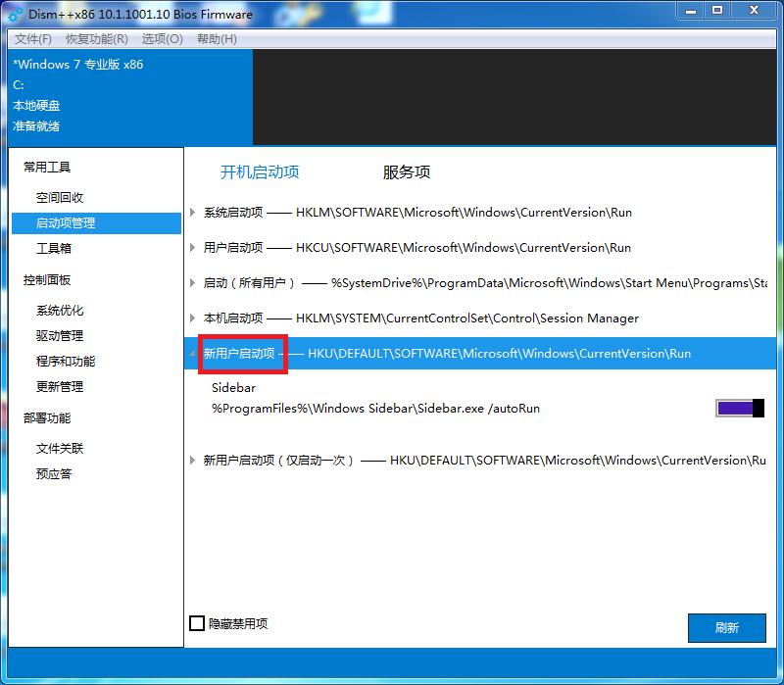Open the 文件 menu
The height and width of the screenshot is (685, 784).
point(32,39)
